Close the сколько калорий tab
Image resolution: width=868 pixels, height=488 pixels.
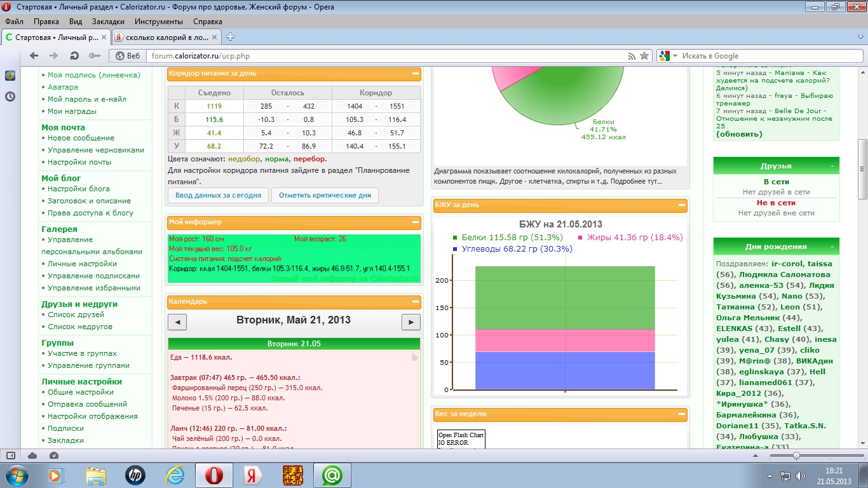coord(215,37)
